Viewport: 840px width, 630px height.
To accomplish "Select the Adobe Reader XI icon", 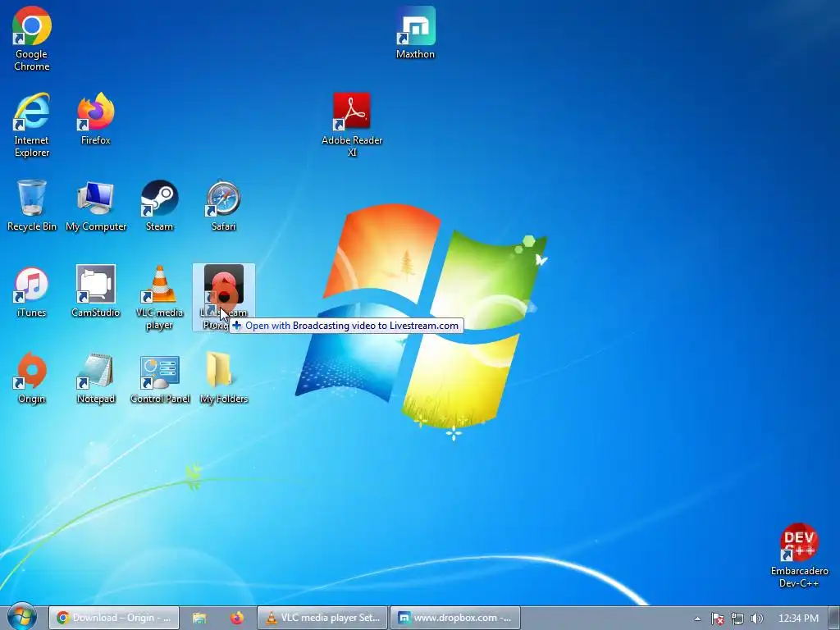I will click(x=352, y=125).
